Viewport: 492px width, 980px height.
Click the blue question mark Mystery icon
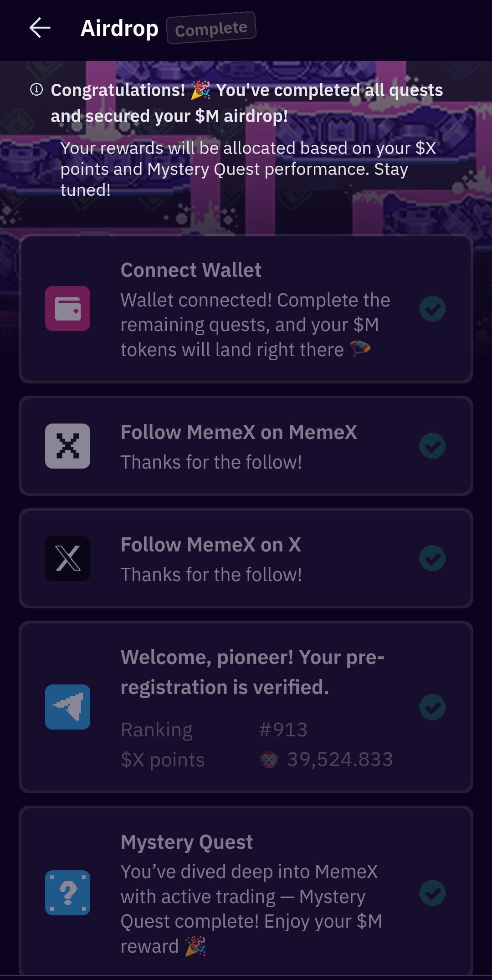pyautogui.click(x=67, y=893)
